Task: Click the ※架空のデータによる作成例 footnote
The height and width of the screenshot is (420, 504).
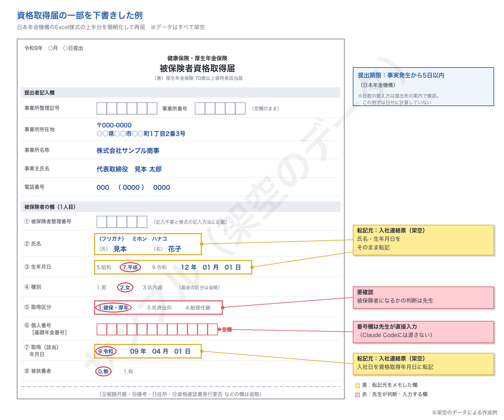Action: click(x=464, y=412)
